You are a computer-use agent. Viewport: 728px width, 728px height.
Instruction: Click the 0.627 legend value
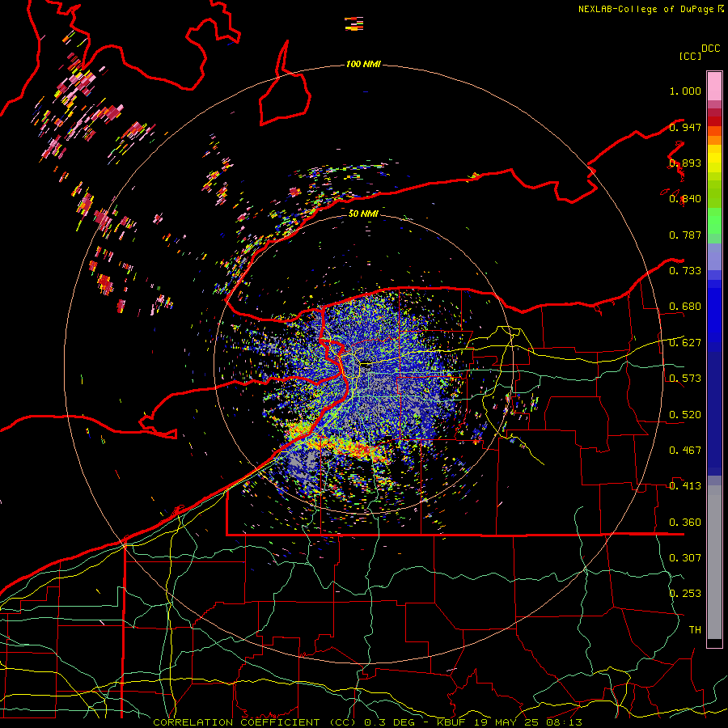point(685,343)
